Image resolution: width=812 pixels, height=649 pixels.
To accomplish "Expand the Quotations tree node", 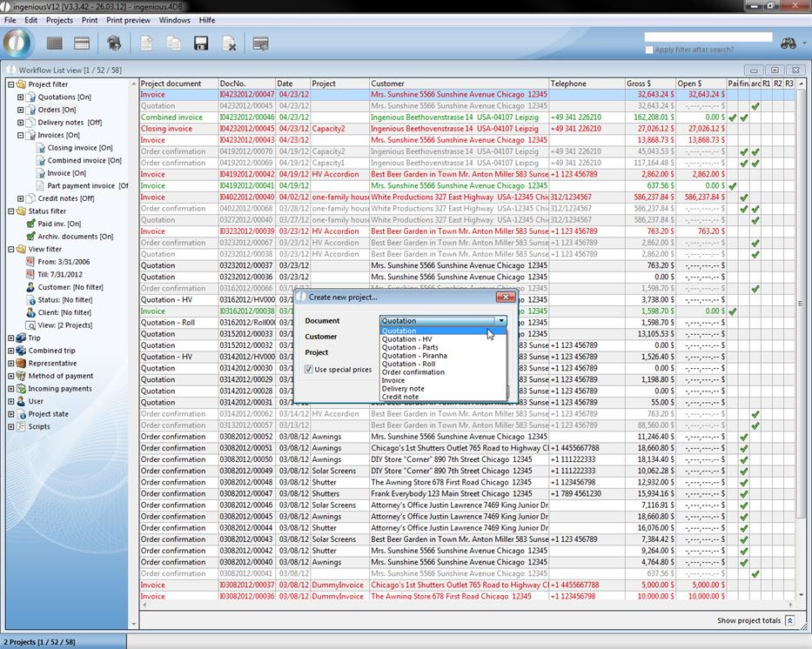I will tap(21, 97).
